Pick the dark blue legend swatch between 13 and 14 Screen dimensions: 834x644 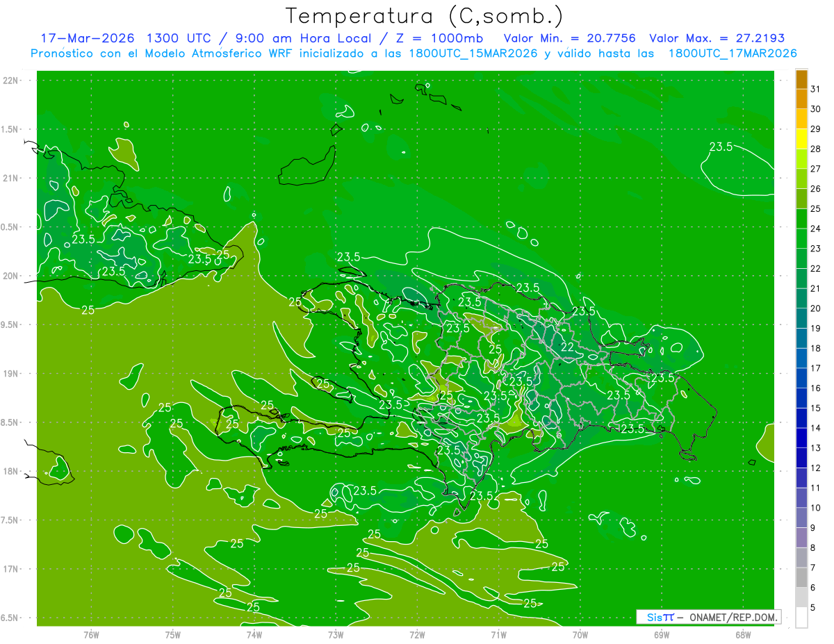[x=801, y=438]
